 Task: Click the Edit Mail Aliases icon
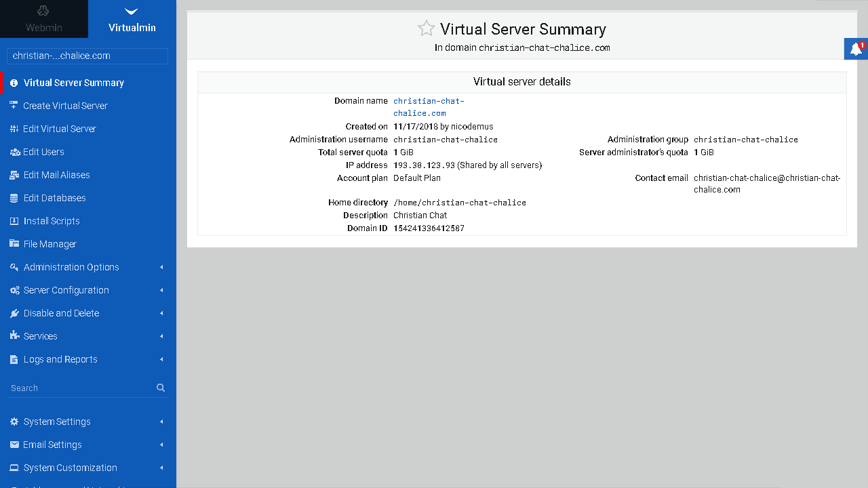point(14,175)
